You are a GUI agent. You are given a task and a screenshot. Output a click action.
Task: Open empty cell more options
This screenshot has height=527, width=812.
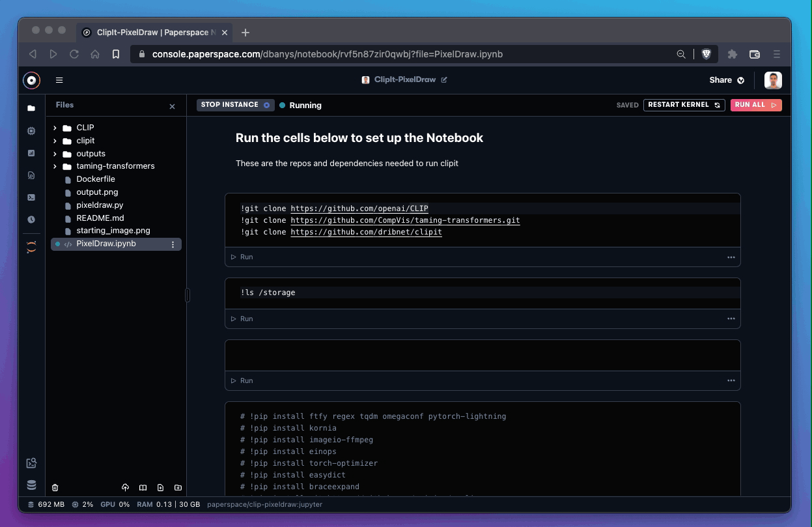731,381
